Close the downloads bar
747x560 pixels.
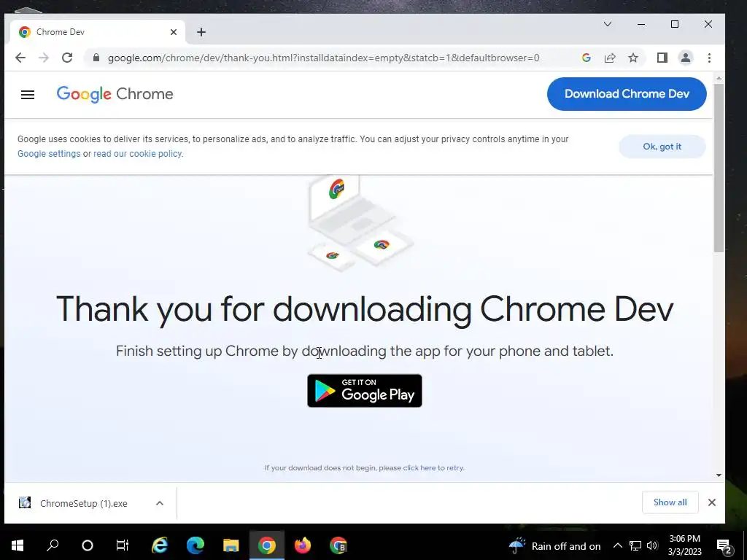pos(711,502)
